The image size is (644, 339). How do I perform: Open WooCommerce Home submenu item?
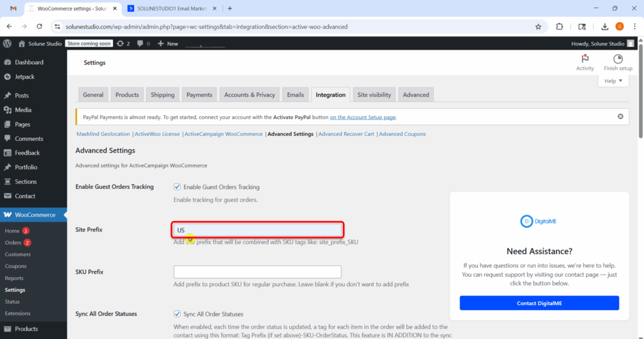13,231
